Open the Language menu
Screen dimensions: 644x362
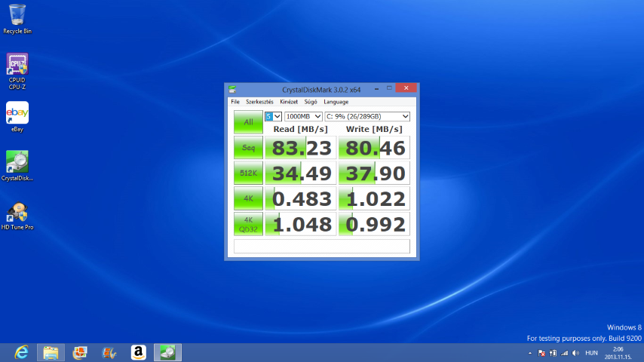336,102
